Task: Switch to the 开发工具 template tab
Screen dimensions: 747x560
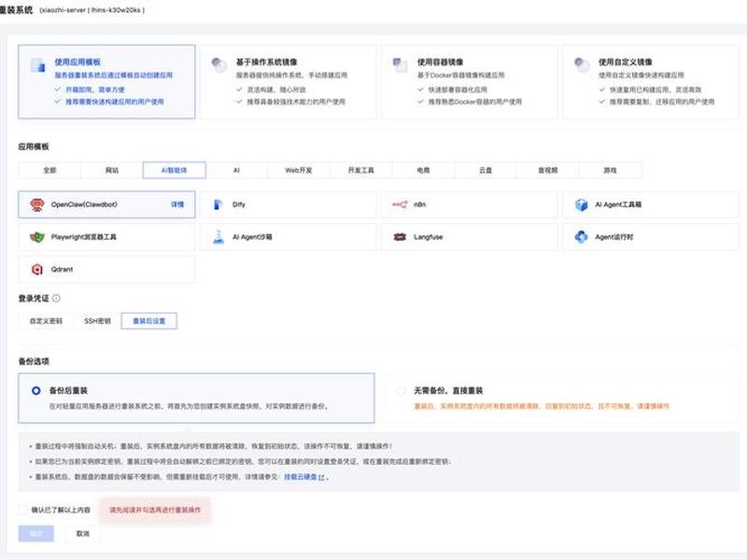Action: click(361, 170)
